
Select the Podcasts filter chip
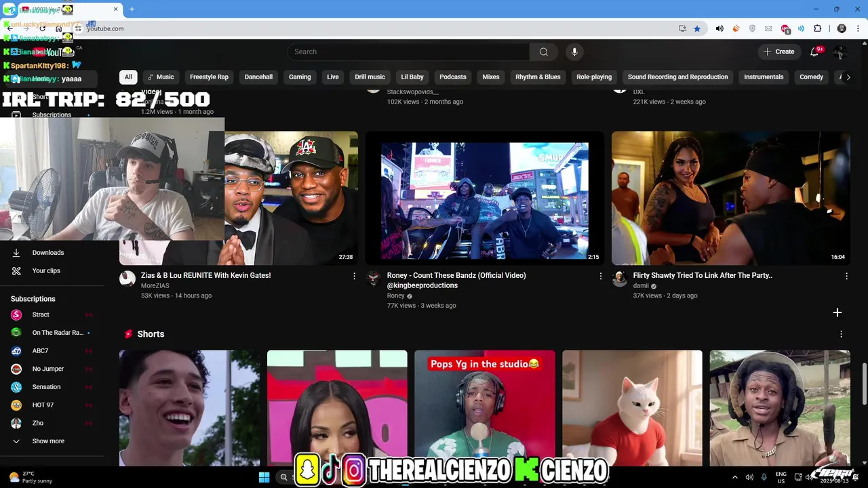tap(453, 77)
